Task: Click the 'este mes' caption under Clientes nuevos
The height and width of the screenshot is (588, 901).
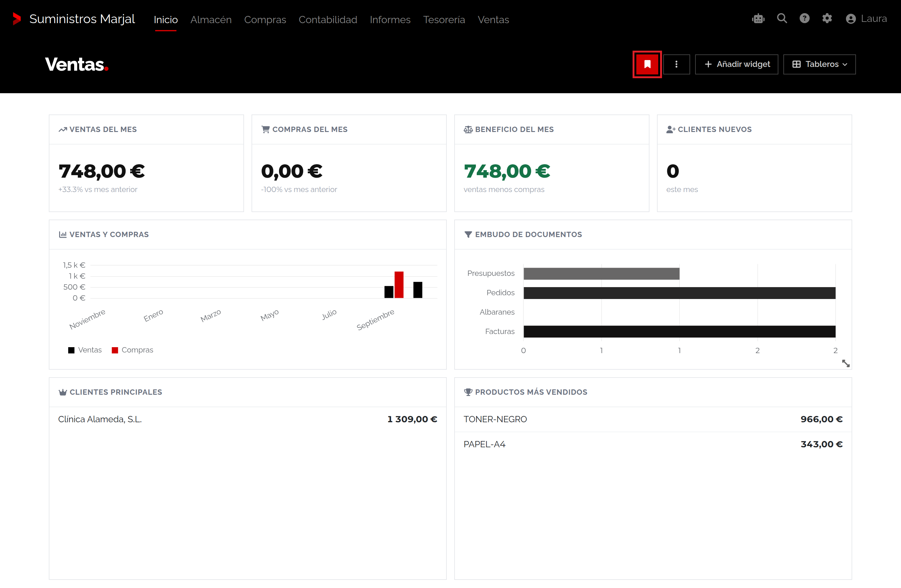Action: [x=682, y=190]
